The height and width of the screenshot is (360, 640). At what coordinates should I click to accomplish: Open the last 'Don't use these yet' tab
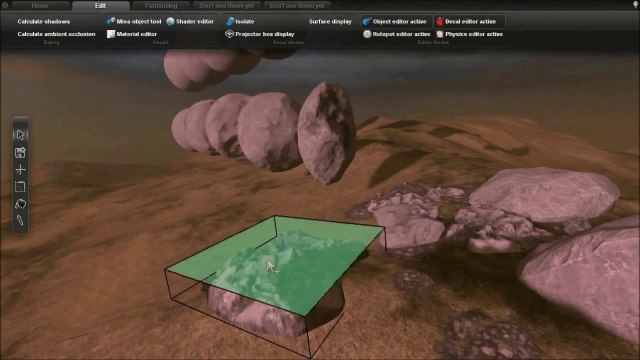coord(297,5)
